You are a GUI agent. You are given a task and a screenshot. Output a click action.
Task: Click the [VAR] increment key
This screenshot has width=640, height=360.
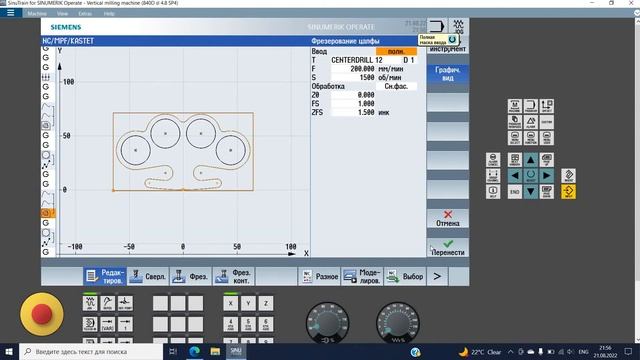coord(107,324)
